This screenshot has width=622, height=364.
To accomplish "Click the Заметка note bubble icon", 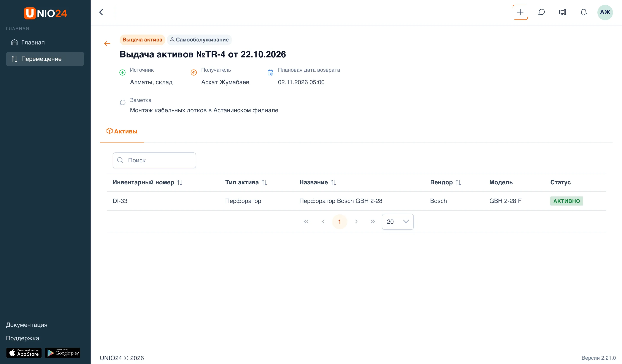I will pyautogui.click(x=122, y=102).
